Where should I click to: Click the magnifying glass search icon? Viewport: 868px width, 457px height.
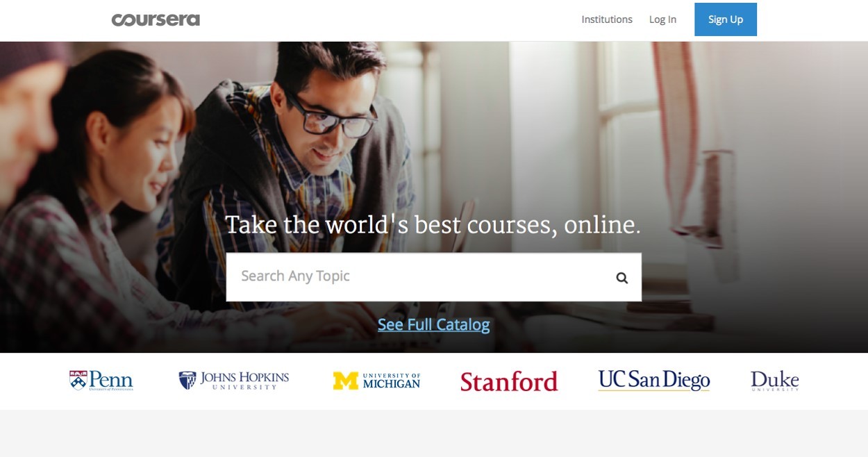pos(621,278)
